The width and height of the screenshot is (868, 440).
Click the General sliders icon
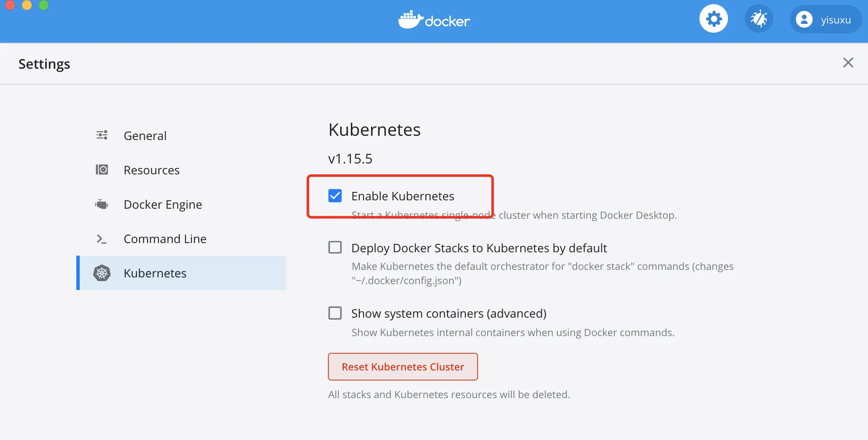pos(102,135)
